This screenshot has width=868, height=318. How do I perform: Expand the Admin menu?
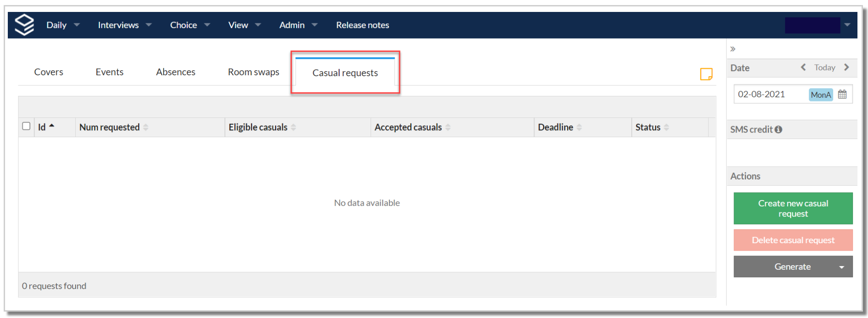pos(298,25)
